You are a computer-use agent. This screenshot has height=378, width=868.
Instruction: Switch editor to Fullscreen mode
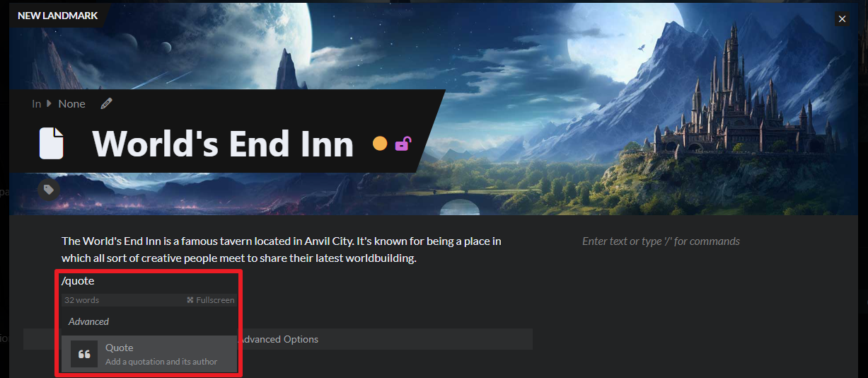coord(211,300)
